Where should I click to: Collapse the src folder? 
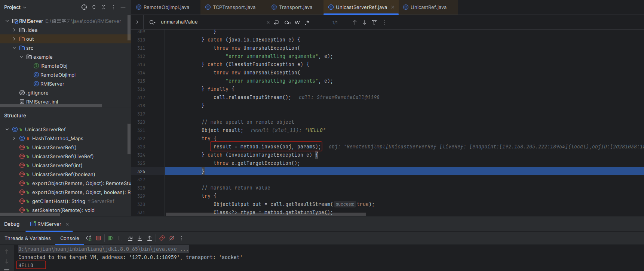(x=14, y=48)
